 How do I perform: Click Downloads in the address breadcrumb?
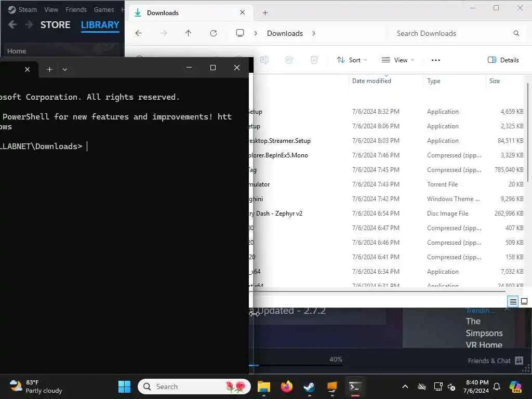285,33
